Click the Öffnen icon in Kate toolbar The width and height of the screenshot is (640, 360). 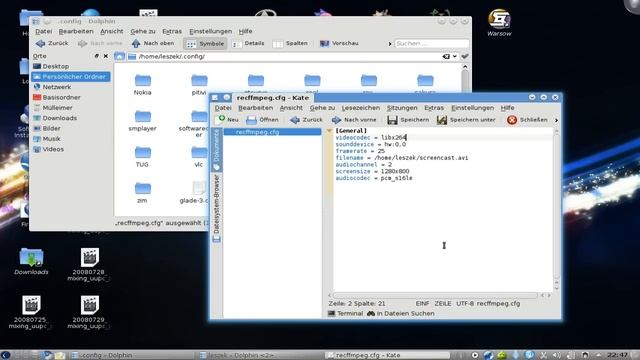[251, 120]
